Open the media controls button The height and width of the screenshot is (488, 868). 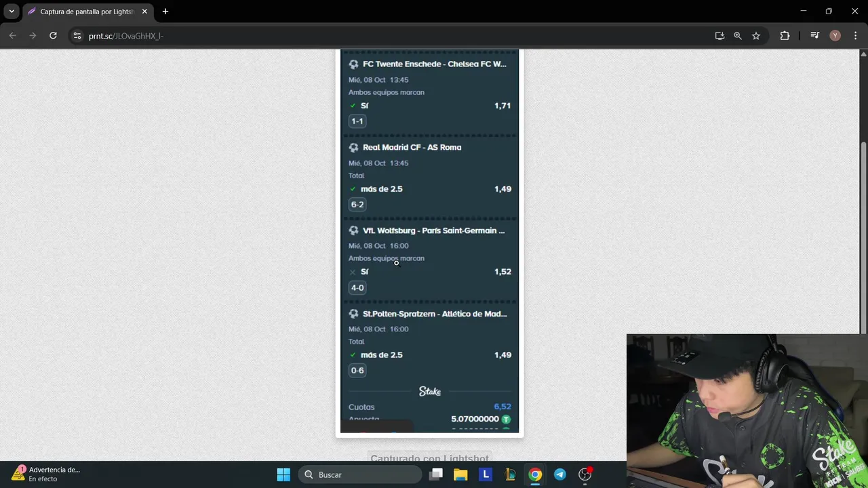815,36
